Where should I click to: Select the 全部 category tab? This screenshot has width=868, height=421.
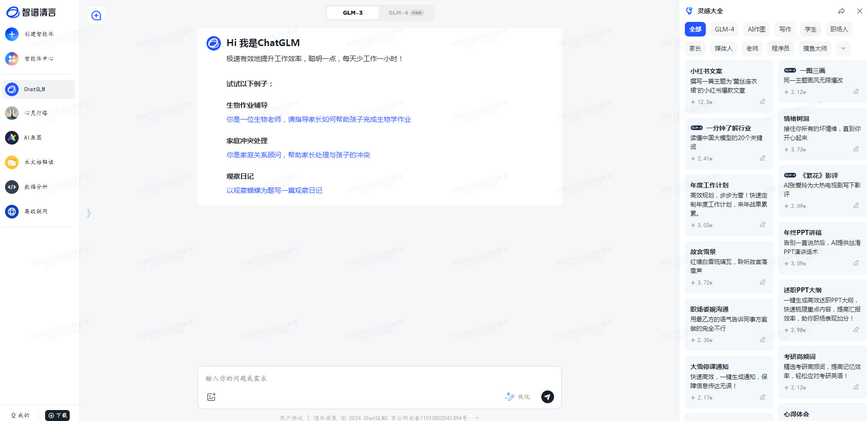tap(695, 29)
